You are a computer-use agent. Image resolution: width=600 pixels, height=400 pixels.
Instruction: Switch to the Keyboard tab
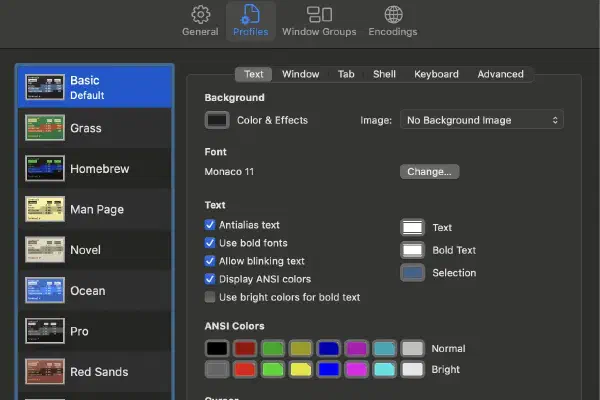point(436,74)
